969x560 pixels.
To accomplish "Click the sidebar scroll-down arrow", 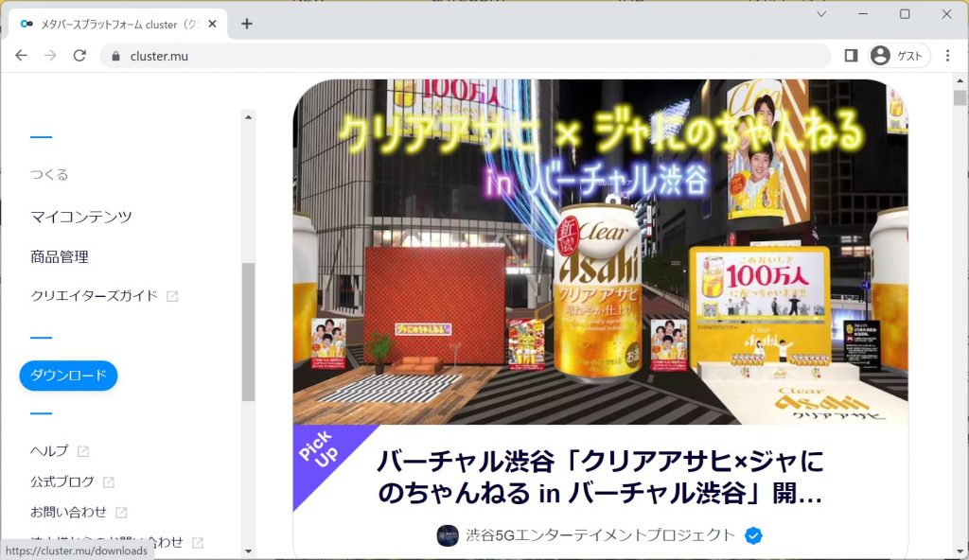I will point(249,551).
